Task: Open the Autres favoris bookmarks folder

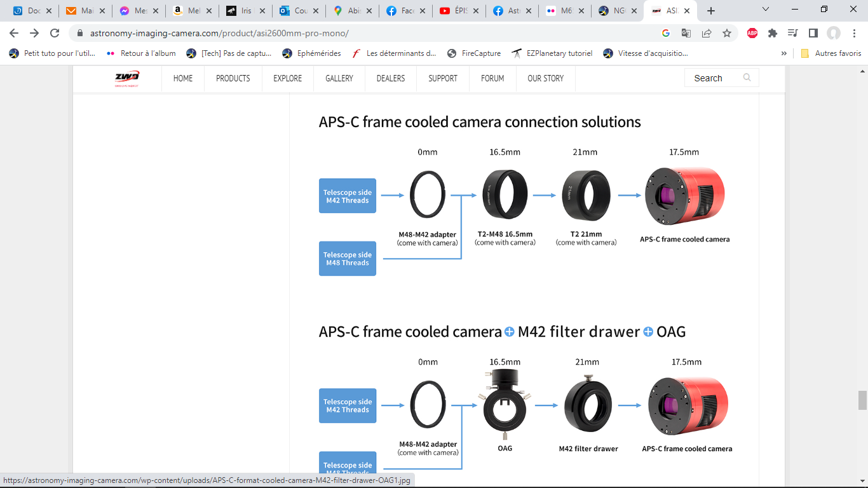Action: pyautogui.click(x=831, y=53)
